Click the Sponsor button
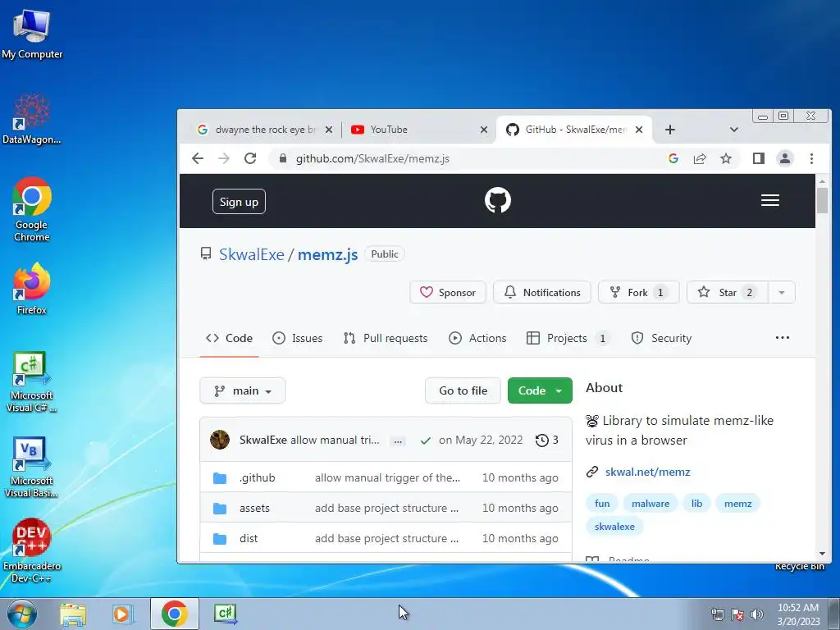Image resolution: width=840 pixels, height=630 pixels. [x=448, y=293]
